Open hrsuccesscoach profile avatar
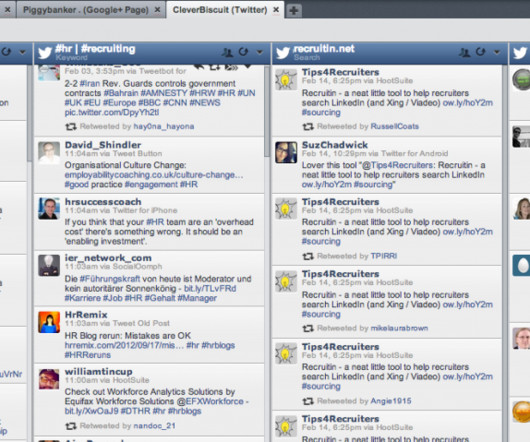Image resolution: width=530 pixels, height=442 pixels. point(49,208)
